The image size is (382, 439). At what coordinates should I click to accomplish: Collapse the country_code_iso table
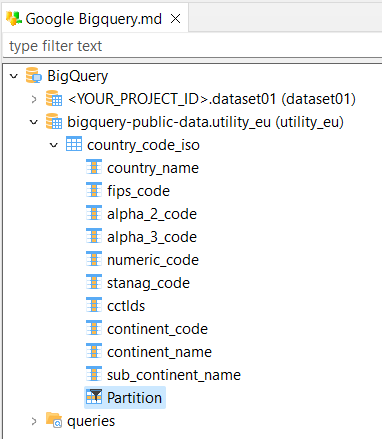[54, 145]
